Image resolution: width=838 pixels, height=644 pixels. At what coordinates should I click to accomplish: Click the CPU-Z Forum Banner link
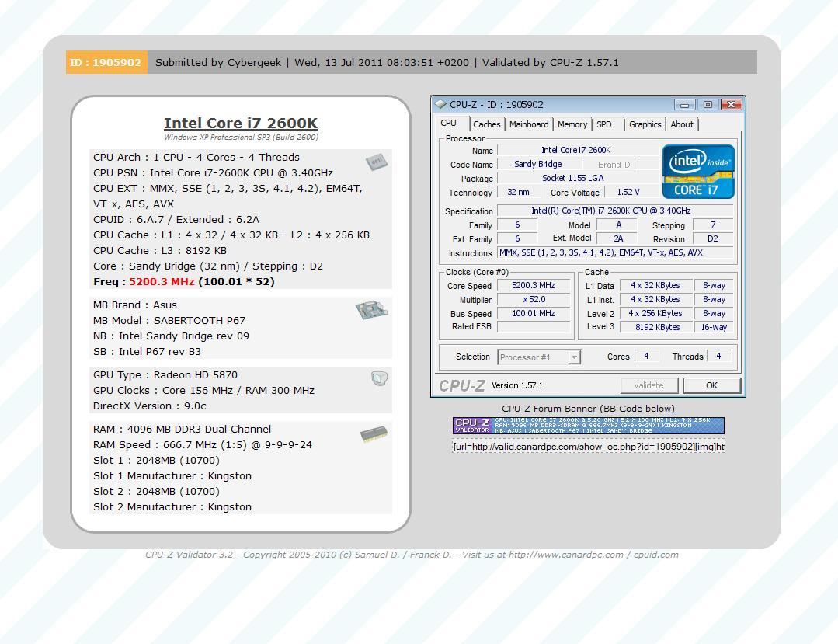point(589,409)
